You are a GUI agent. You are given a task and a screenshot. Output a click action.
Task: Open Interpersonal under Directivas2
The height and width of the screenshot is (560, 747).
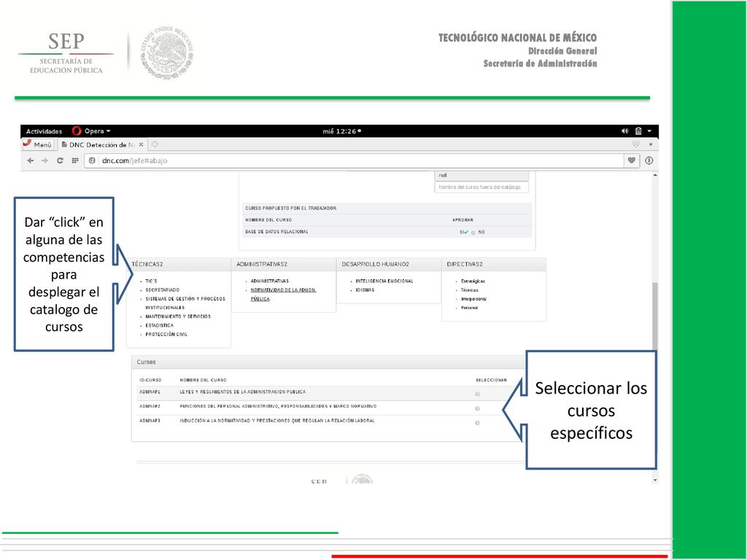(473, 299)
